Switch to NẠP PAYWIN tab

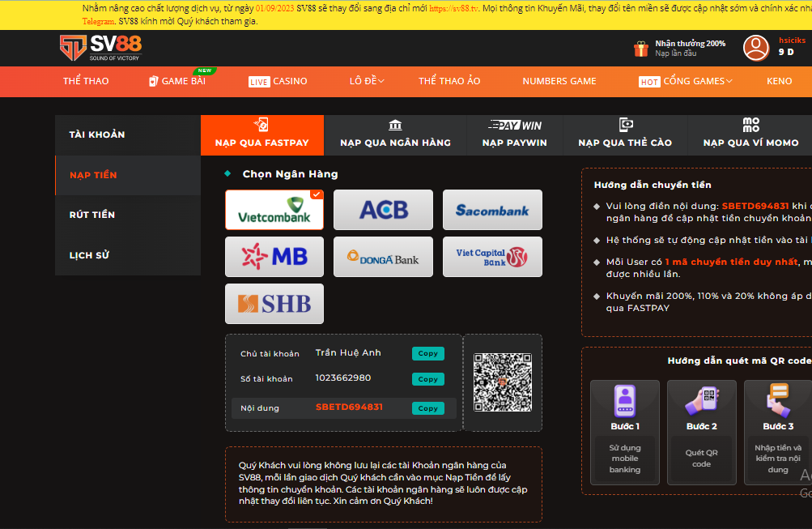(x=514, y=135)
